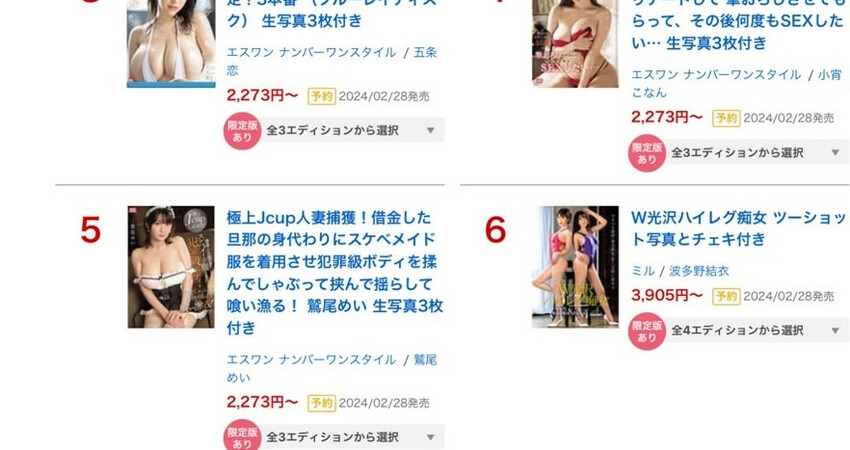
Task: Expand the 全4エディションから選択 dropdown
Action: (x=758, y=330)
